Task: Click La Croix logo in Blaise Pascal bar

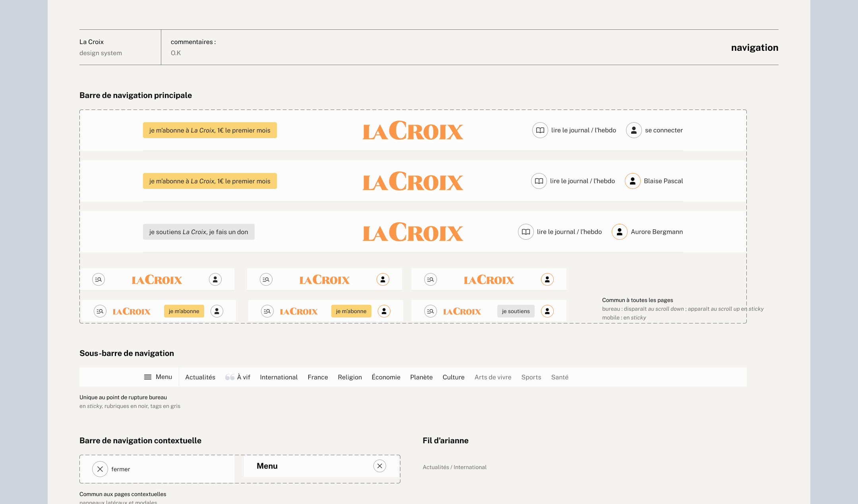Action: pos(413,181)
